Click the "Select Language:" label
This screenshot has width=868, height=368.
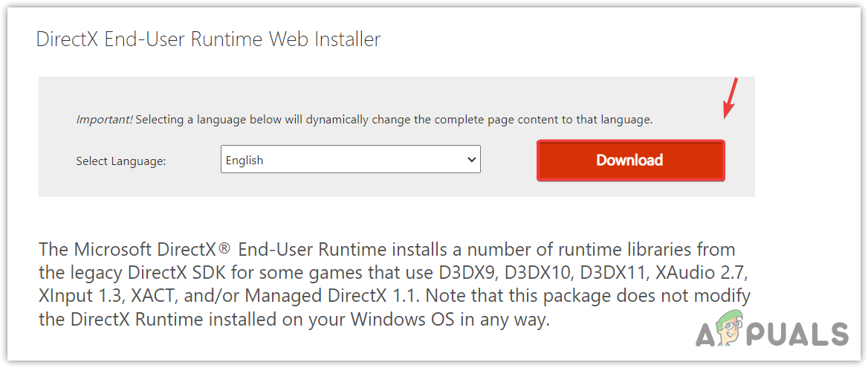[x=121, y=161]
